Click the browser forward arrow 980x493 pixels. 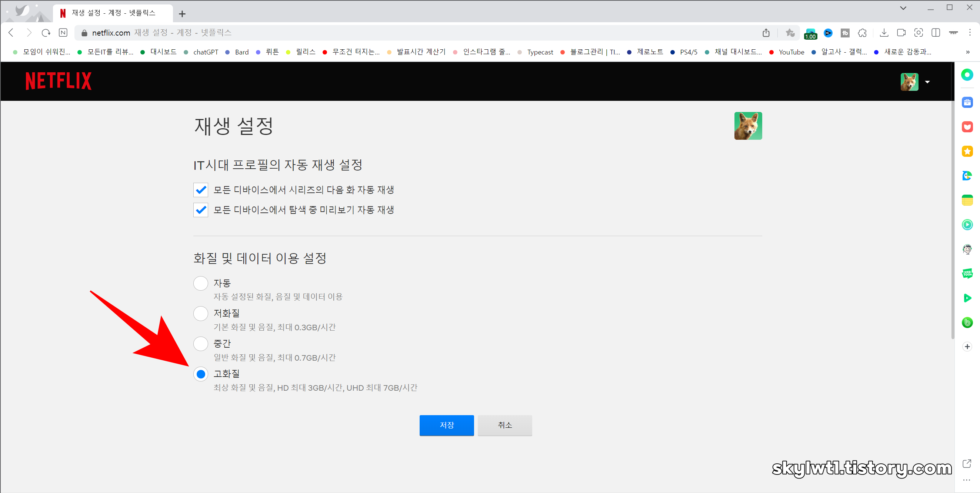(x=29, y=33)
